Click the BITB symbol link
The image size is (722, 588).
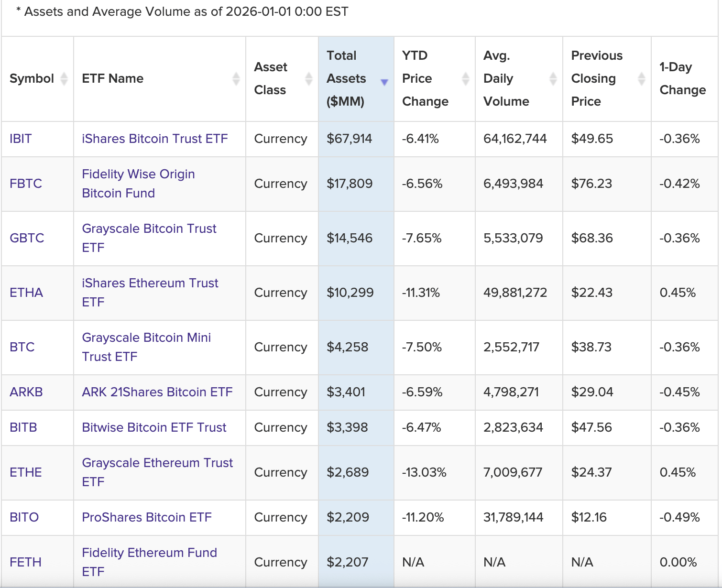click(x=23, y=427)
